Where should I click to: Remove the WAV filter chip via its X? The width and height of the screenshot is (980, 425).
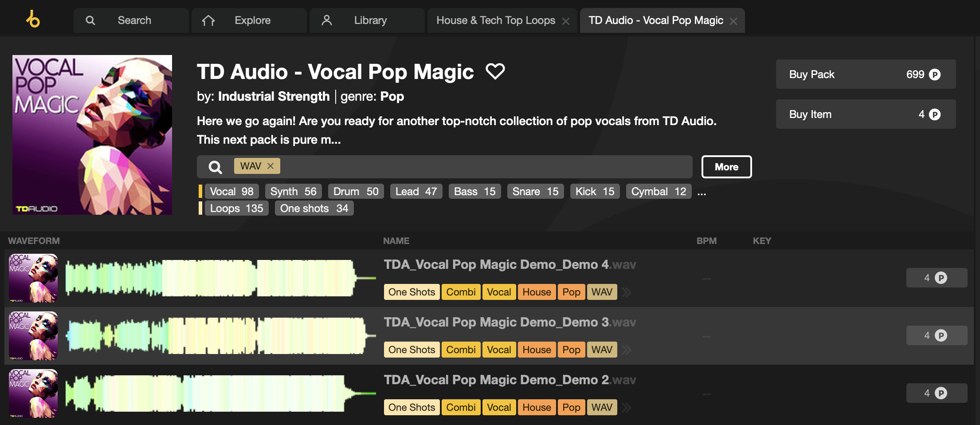pyautogui.click(x=270, y=166)
